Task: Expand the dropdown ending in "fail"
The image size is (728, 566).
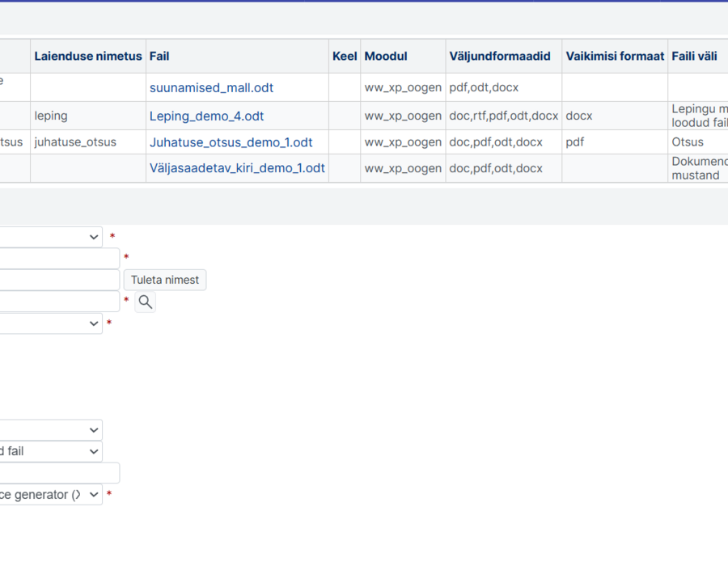Action: [50, 451]
